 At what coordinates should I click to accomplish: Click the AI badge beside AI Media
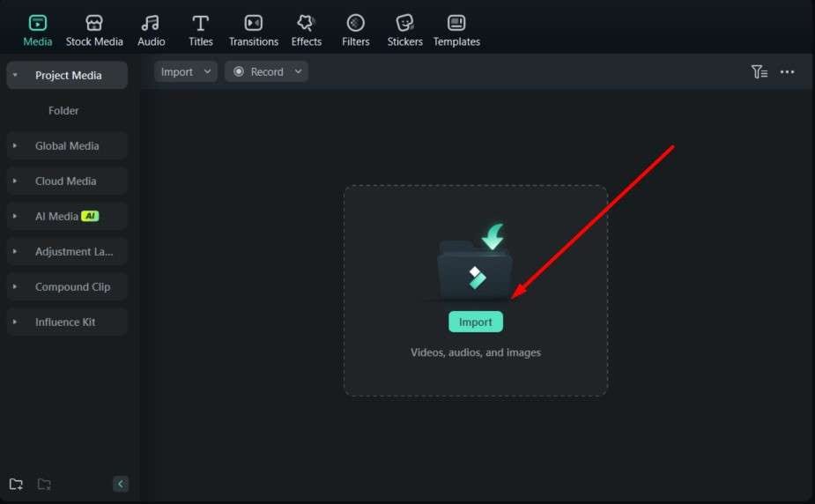90,216
